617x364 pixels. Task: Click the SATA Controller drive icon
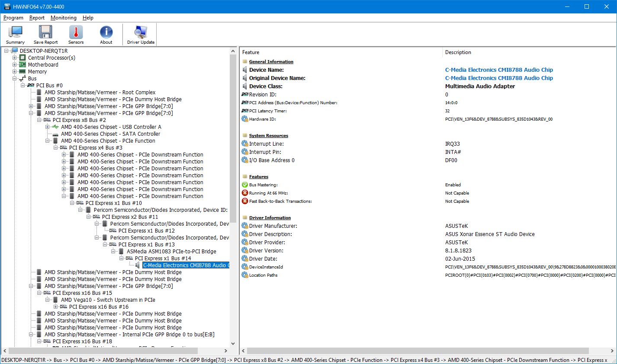coord(55,134)
